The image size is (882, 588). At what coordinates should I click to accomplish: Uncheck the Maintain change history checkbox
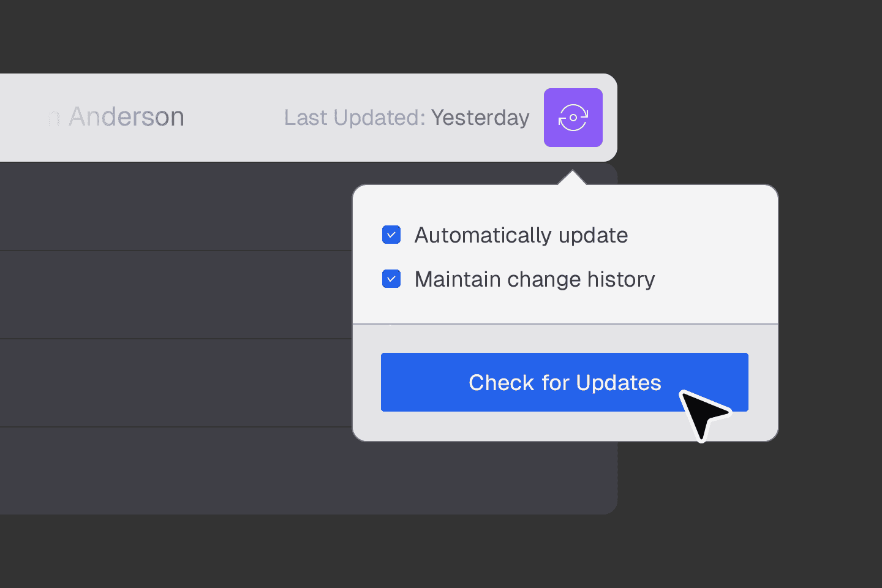391,279
